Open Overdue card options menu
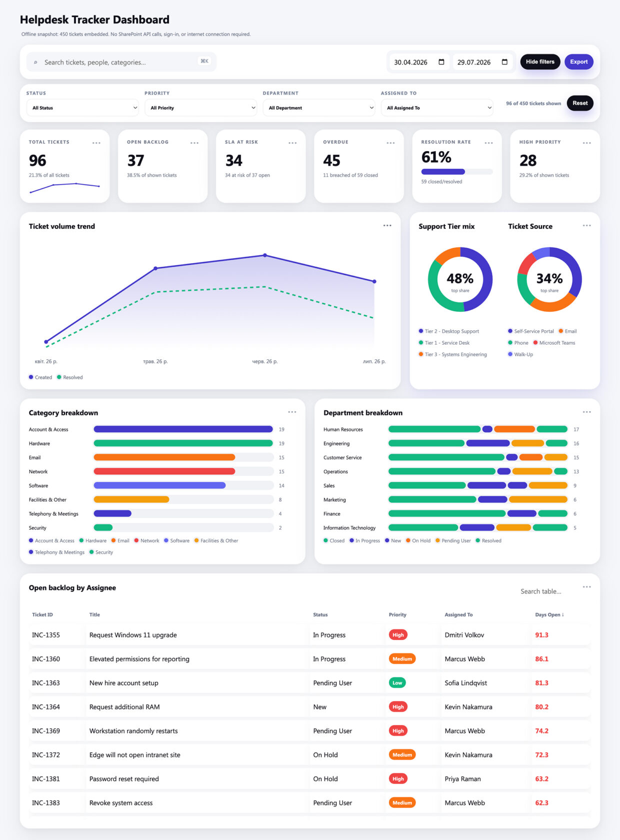The height and width of the screenshot is (840, 620). 390,143
